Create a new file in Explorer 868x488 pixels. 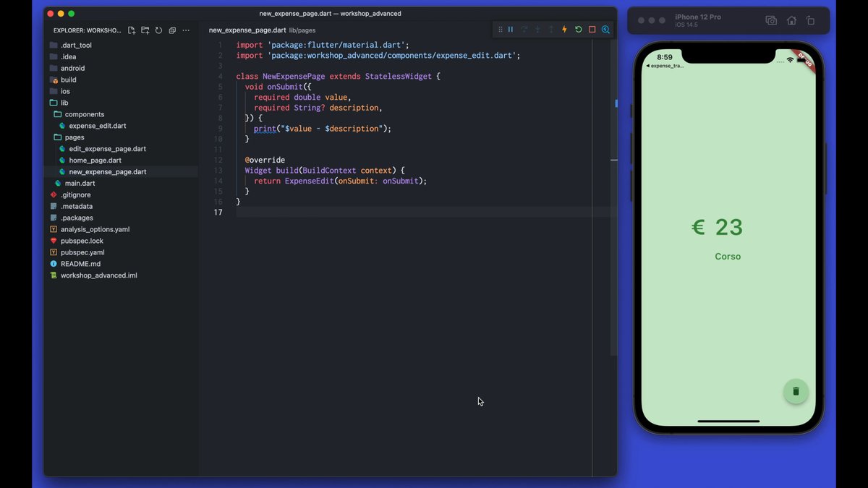pyautogui.click(x=132, y=30)
